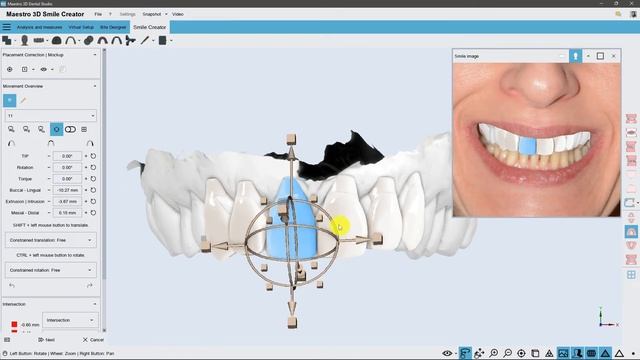This screenshot has height=360, width=640.
Task: Toggle face photo icon in bottom toolbar
Action: [x=577, y=353]
